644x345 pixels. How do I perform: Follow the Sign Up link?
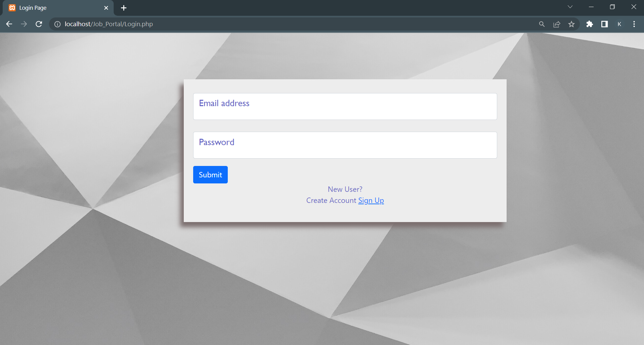(x=371, y=201)
